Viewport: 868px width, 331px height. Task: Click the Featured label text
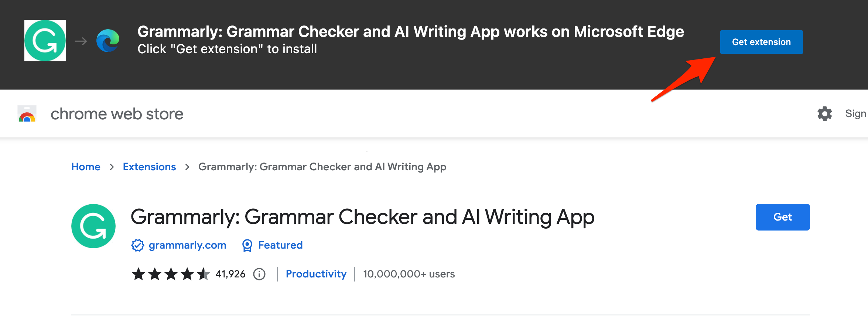[280, 245]
